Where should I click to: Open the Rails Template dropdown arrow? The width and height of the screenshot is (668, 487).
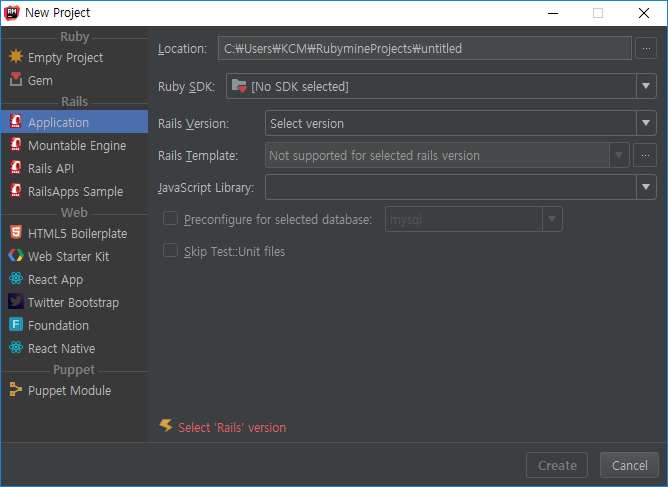tap(619, 155)
